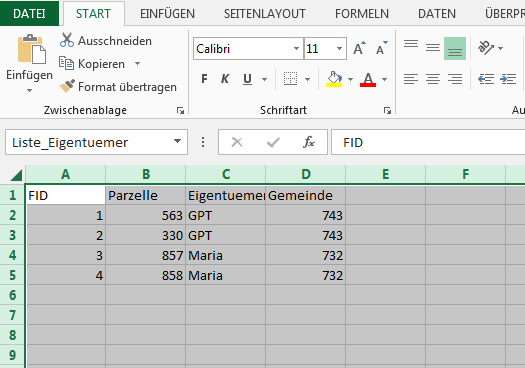
Task: Align cell text left
Action: pyautogui.click(x=411, y=79)
